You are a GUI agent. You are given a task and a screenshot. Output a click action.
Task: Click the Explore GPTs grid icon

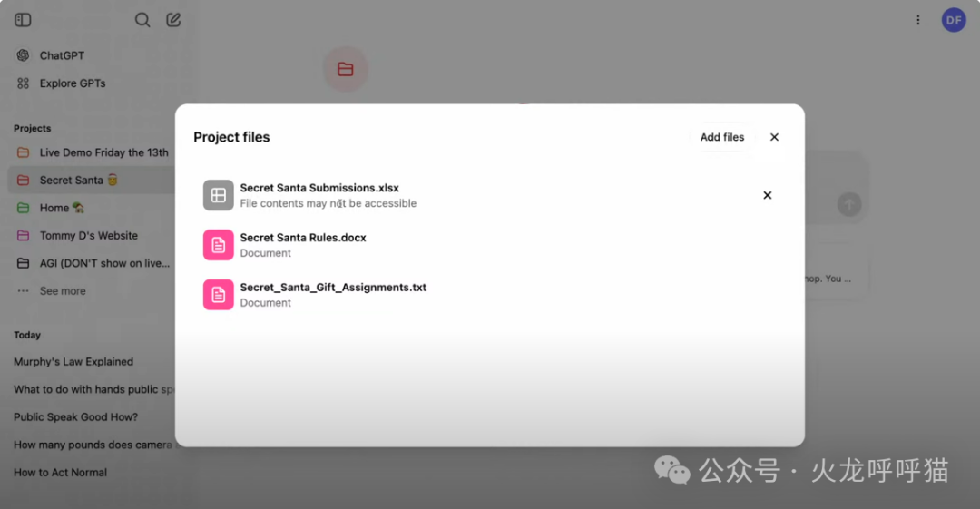23,83
